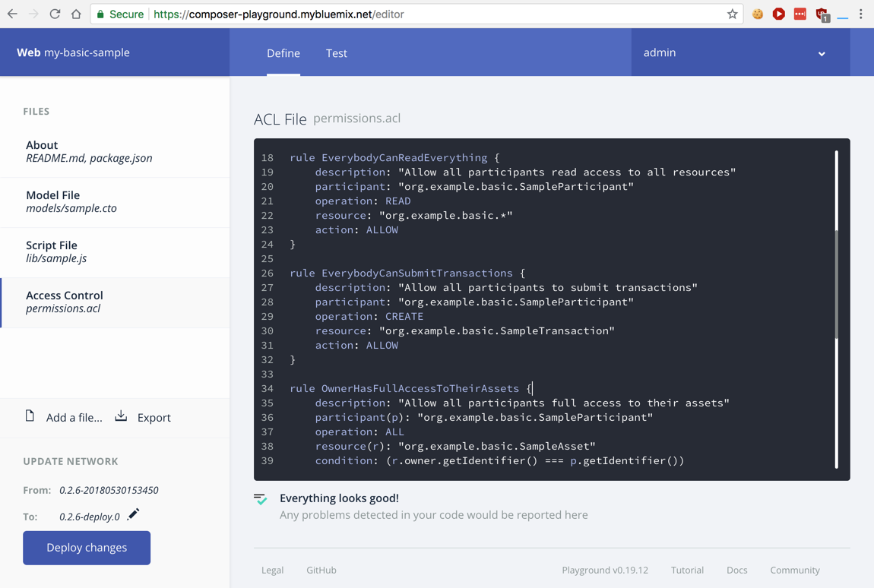Open About README.md, package.json file
The width and height of the screenshot is (874, 588).
click(x=115, y=152)
